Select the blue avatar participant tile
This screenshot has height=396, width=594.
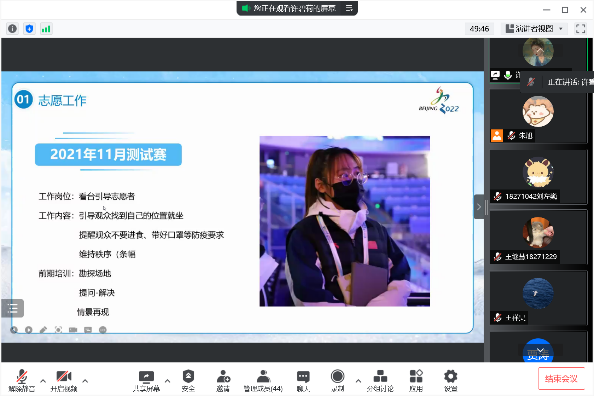pyautogui.click(x=538, y=298)
